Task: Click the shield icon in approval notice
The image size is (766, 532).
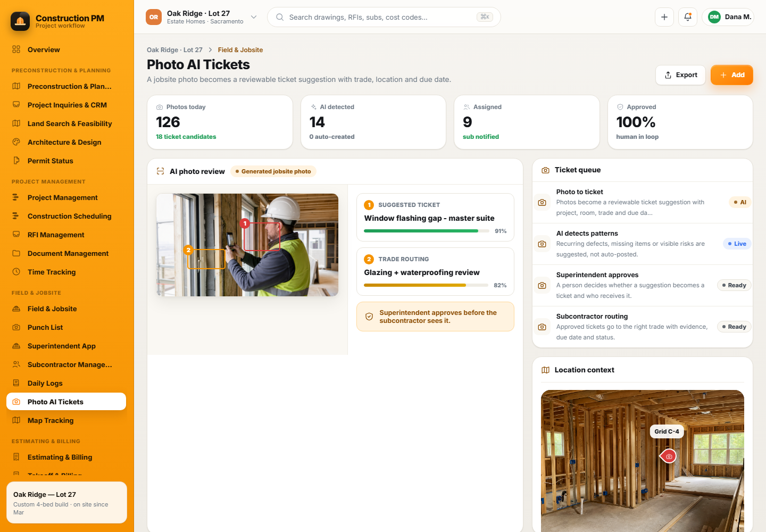Action: click(369, 317)
